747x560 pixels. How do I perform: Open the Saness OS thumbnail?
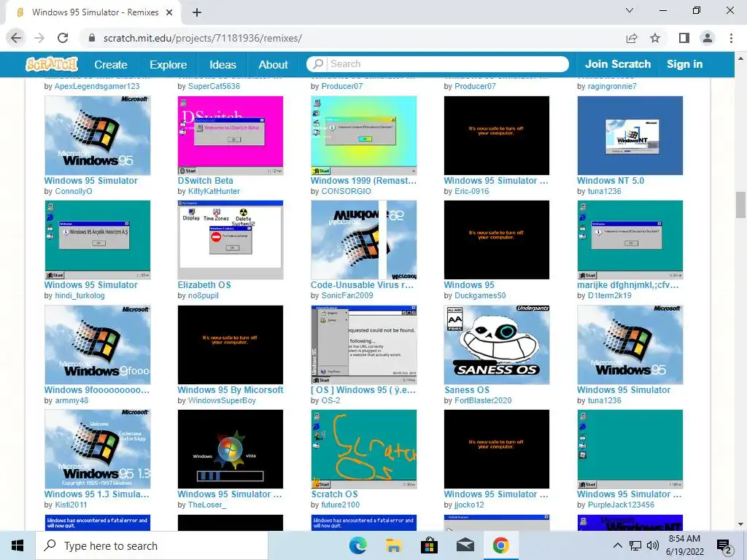coord(497,345)
